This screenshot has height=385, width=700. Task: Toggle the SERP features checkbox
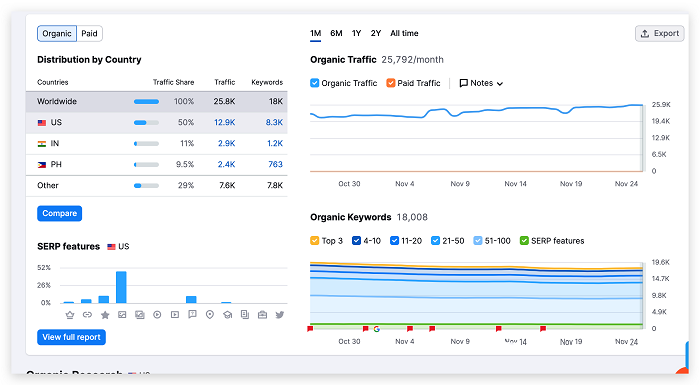524,241
